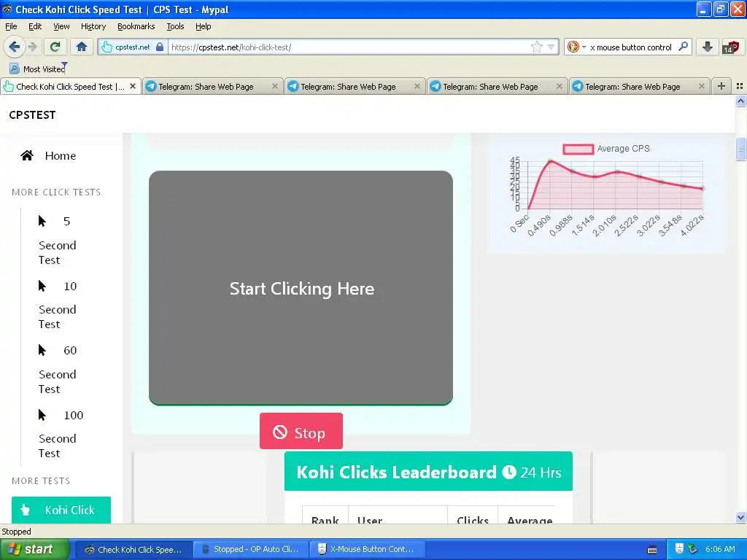
Task: Select the 100 Second Test link
Action: 61,434
